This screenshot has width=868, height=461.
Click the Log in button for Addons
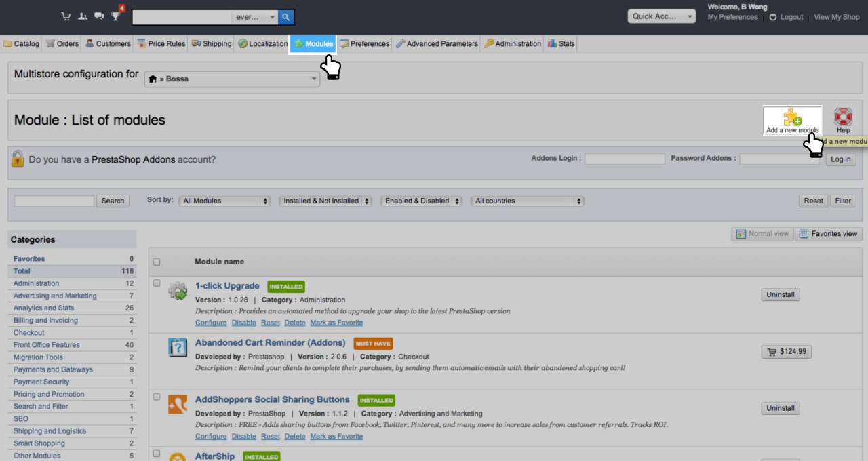click(x=841, y=159)
